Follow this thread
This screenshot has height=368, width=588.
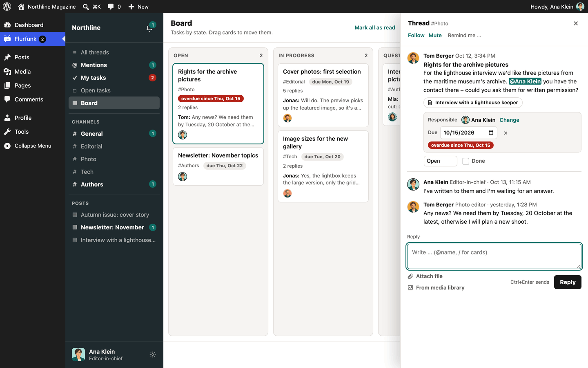[416, 36]
